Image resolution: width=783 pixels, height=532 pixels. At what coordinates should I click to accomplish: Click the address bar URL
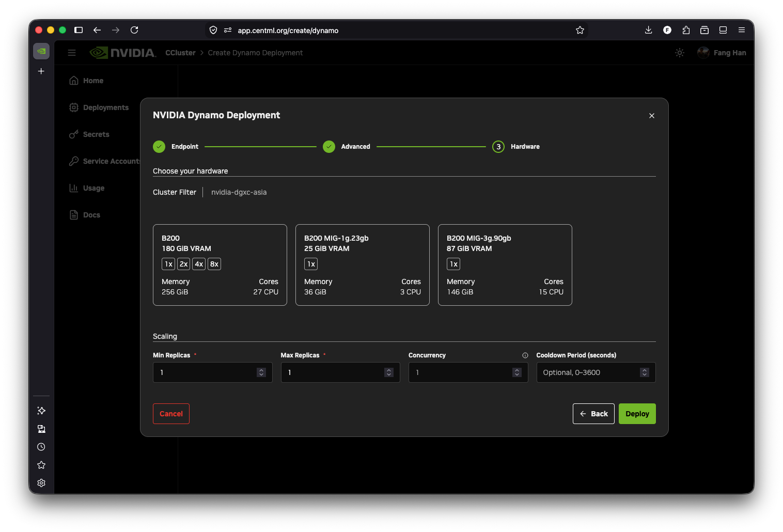[288, 30]
